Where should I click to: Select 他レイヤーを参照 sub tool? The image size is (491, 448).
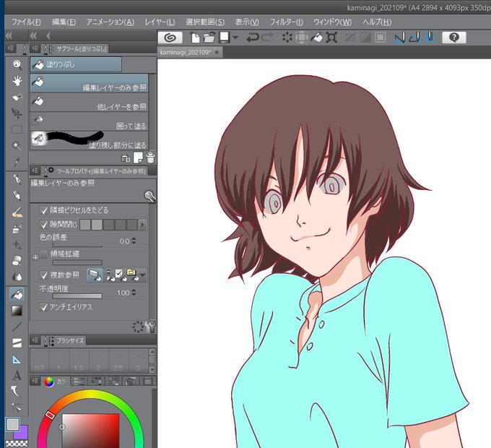click(x=90, y=103)
